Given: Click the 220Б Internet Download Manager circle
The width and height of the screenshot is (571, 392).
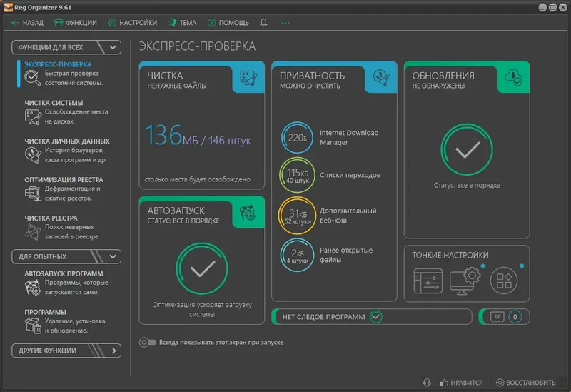Looking at the screenshot, I should point(297,138).
